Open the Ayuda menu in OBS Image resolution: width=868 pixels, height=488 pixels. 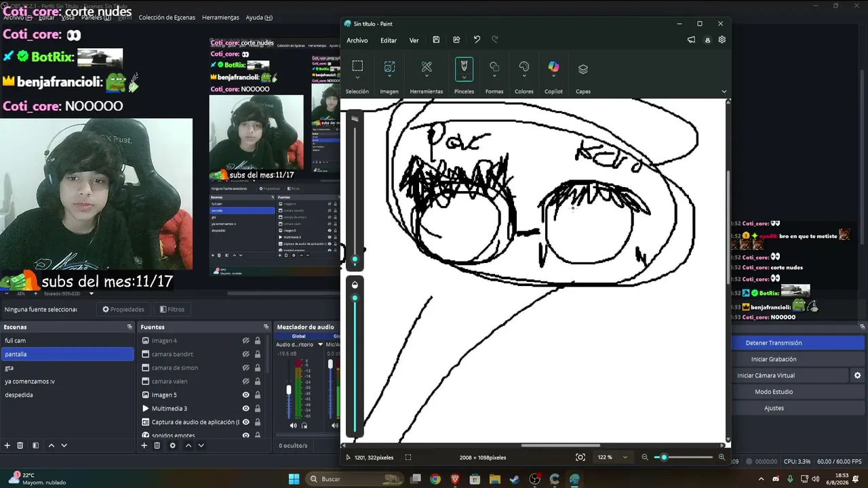coord(259,18)
